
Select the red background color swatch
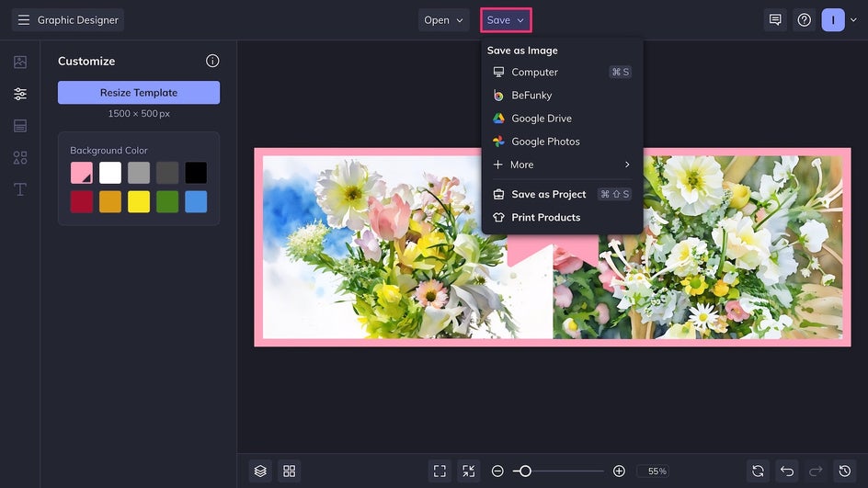click(x=81, y=201)
